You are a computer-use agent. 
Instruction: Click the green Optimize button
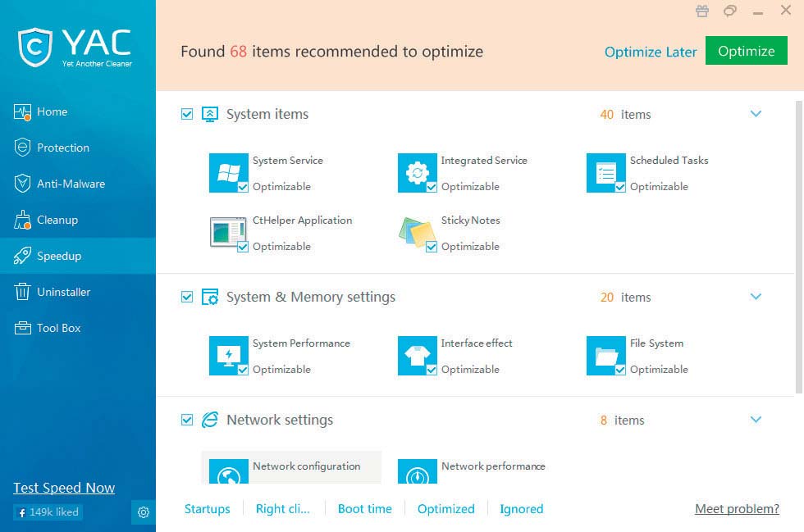pos(747,51)
